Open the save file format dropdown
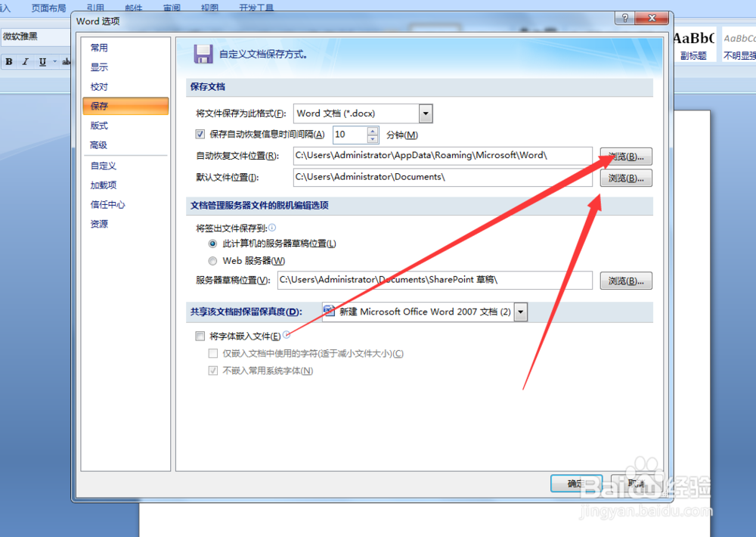756x537 pixels. tap(425, 114)
